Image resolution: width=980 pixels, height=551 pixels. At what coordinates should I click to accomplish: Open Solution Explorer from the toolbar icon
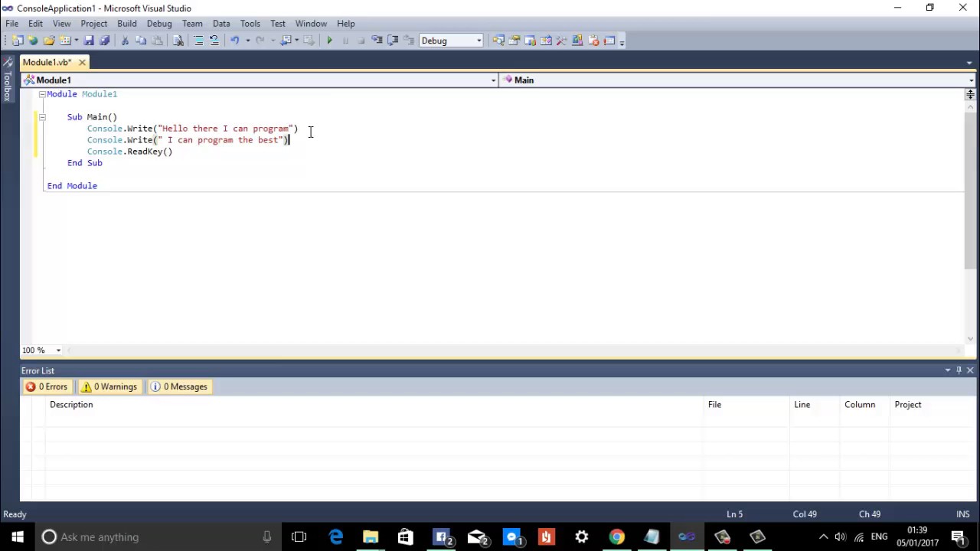coord(498,41)
